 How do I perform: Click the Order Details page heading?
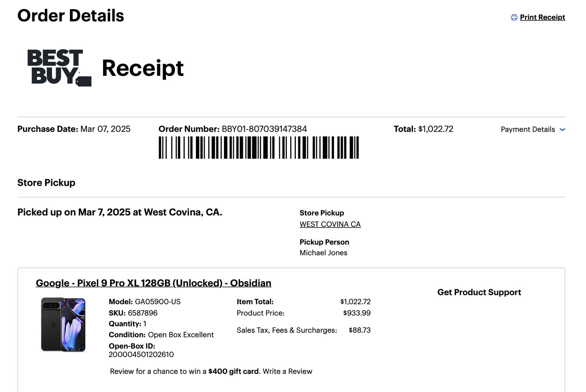(x=71, y=16)
